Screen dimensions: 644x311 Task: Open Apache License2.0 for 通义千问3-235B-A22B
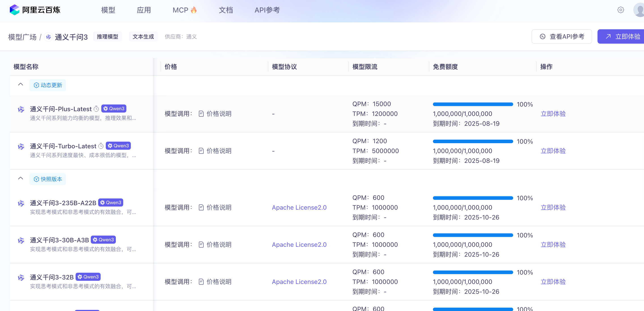point(299,207)
